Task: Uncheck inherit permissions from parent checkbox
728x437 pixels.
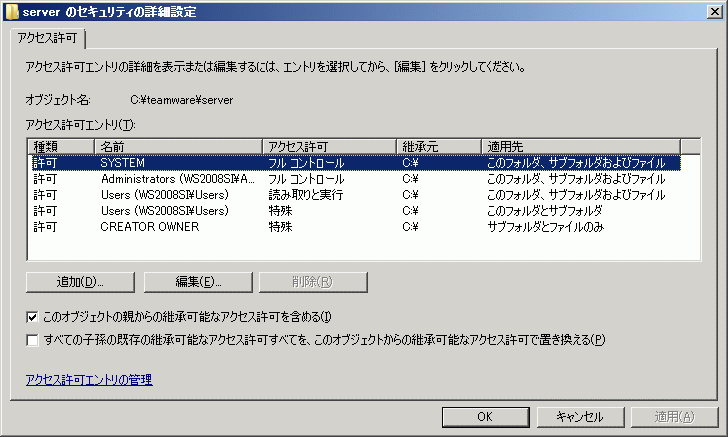Action: [x=32, y=317]
